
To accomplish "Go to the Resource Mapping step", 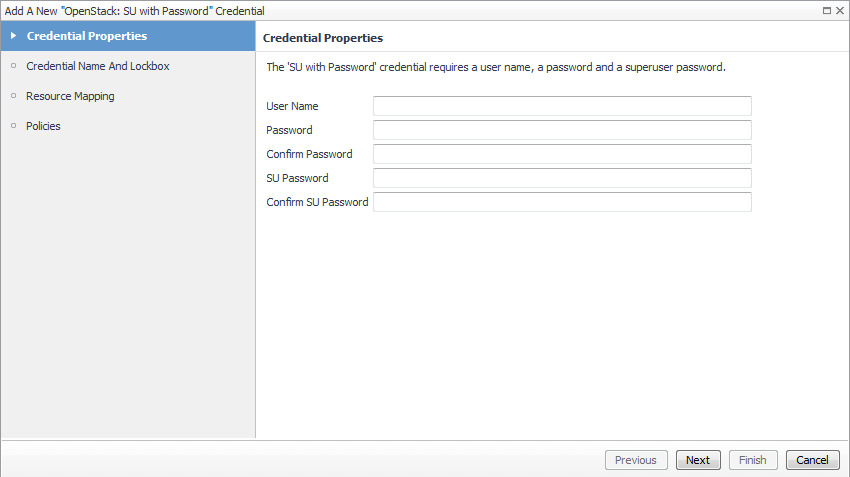I will [70, 96].
